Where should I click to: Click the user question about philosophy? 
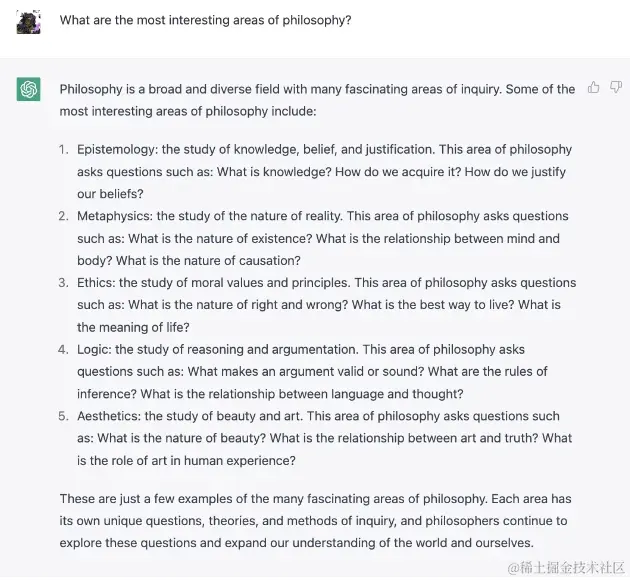205,20
